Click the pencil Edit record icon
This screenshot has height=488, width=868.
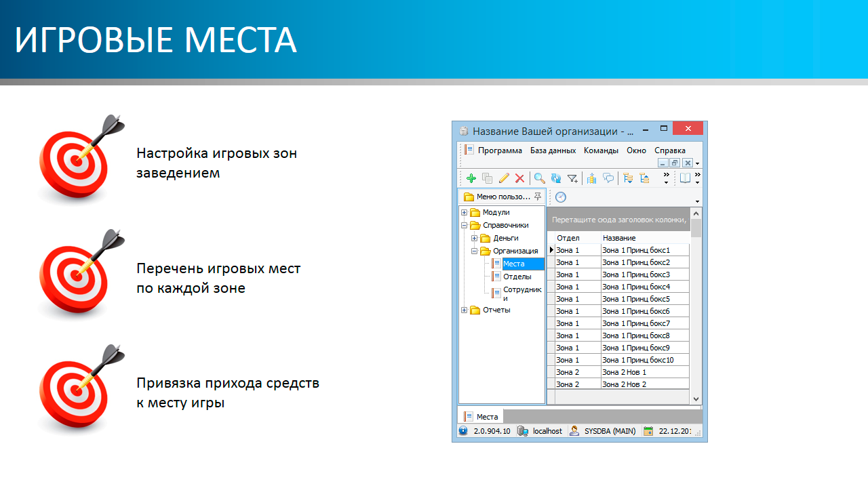click(x=503, y=178)
